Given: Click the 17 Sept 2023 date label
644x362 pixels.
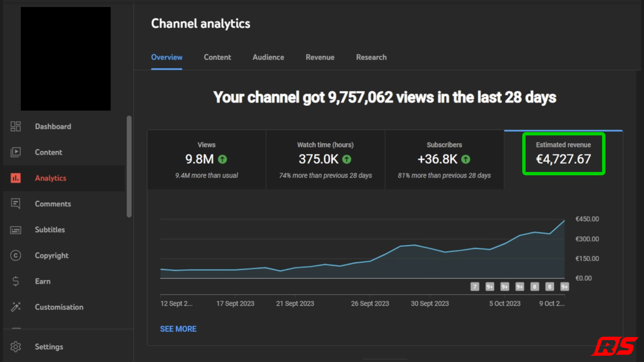Looking at the screenshot, I should click(235, 303).
